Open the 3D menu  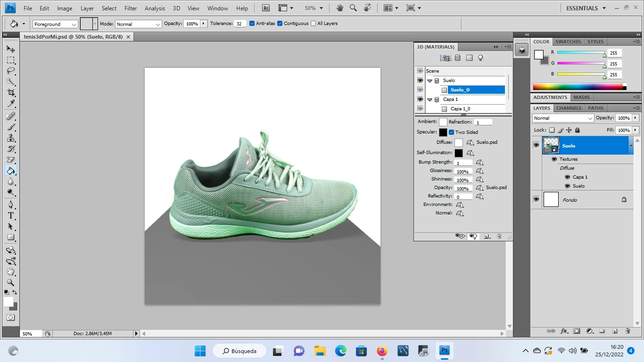click(x=176, y=8)
